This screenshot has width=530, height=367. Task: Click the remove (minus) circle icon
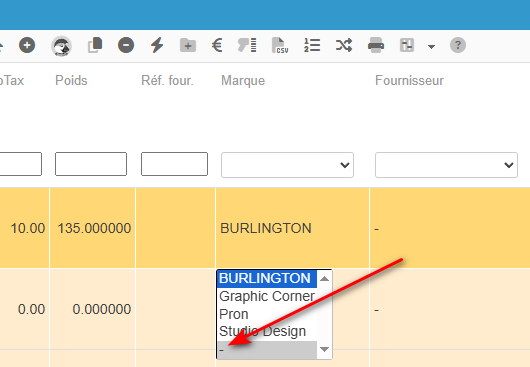[126, 45]
